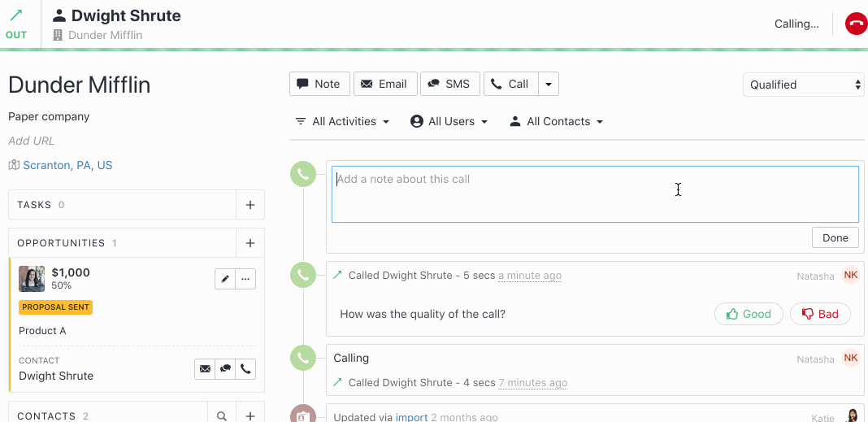Click the Dwight Shrute name in call bar
This screenshot has width=868, height=422.
126,15
